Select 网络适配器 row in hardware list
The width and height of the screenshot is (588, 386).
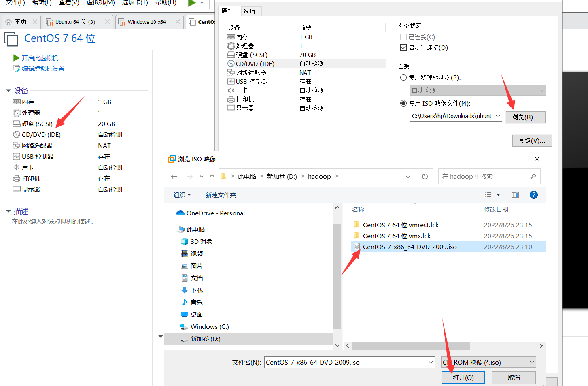point(306,73)
